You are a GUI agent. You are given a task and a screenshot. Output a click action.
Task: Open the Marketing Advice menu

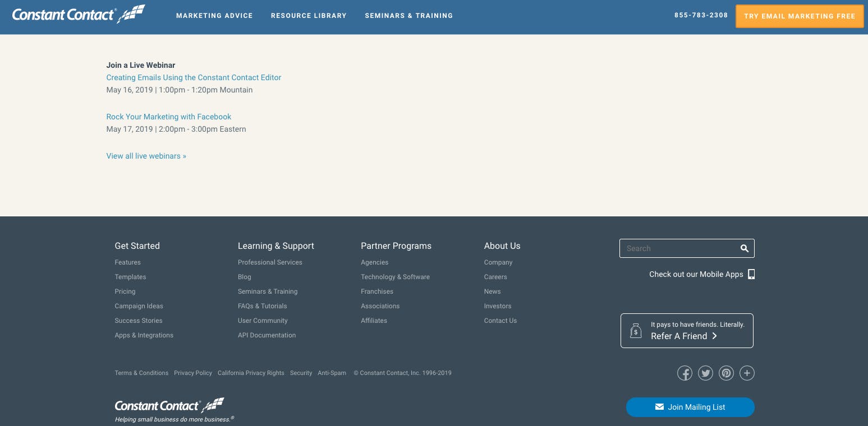pos(214,16)
